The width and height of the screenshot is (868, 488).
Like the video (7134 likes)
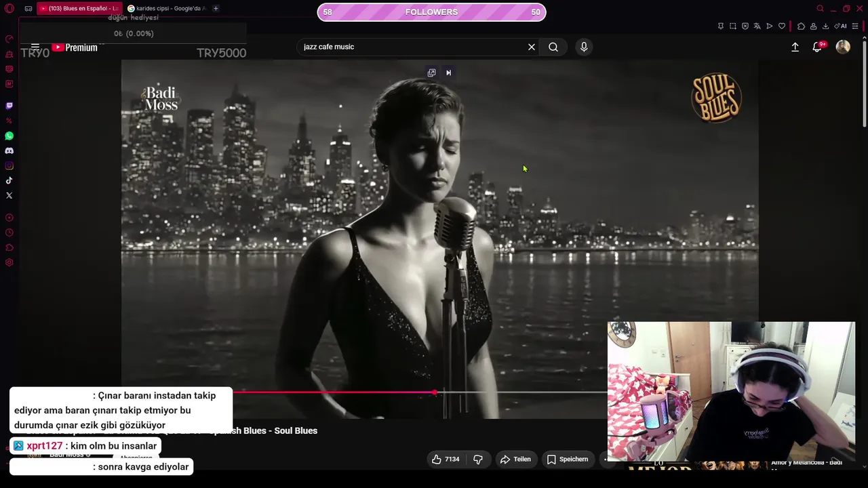coord(446,460)
